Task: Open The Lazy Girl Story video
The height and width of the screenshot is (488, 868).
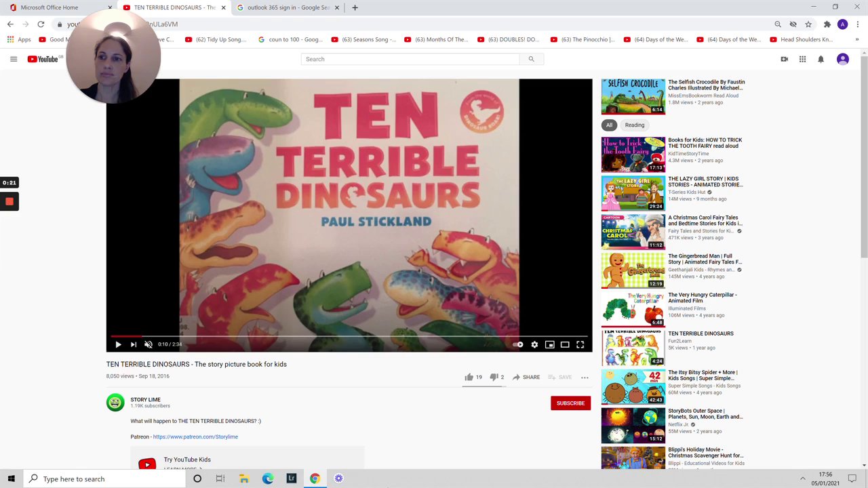Action: (633, 192)
